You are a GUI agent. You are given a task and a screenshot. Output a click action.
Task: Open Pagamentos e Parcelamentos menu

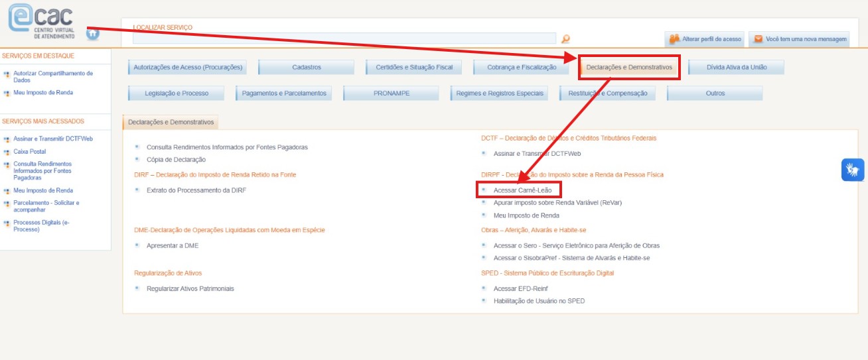point(284,93)
